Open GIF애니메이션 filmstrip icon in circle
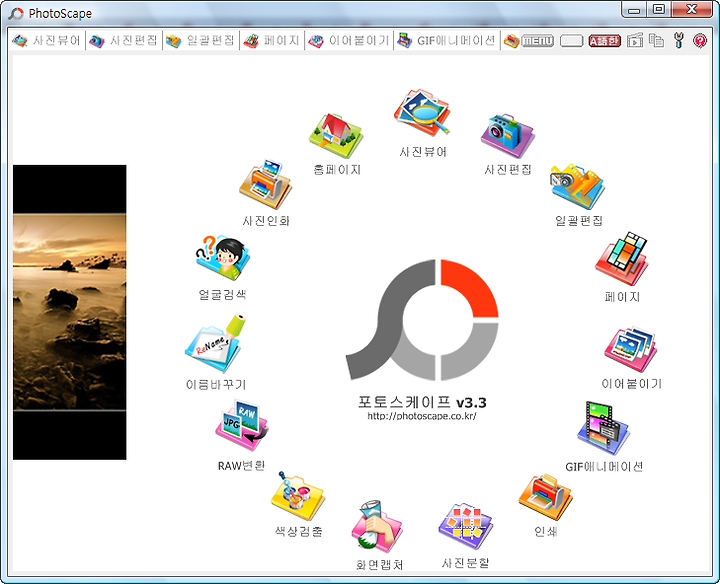 point(603,428)
